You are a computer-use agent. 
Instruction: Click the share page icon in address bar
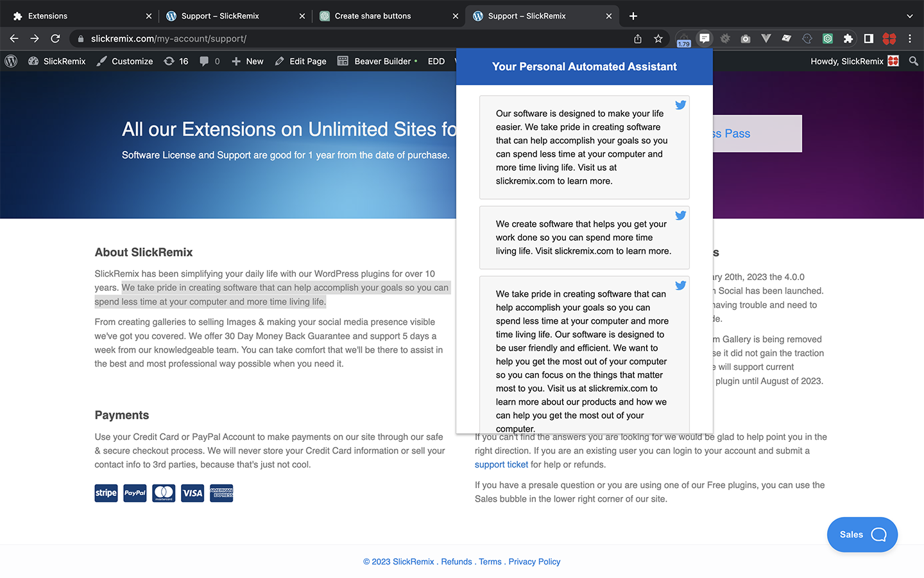(x=638, y=39)
